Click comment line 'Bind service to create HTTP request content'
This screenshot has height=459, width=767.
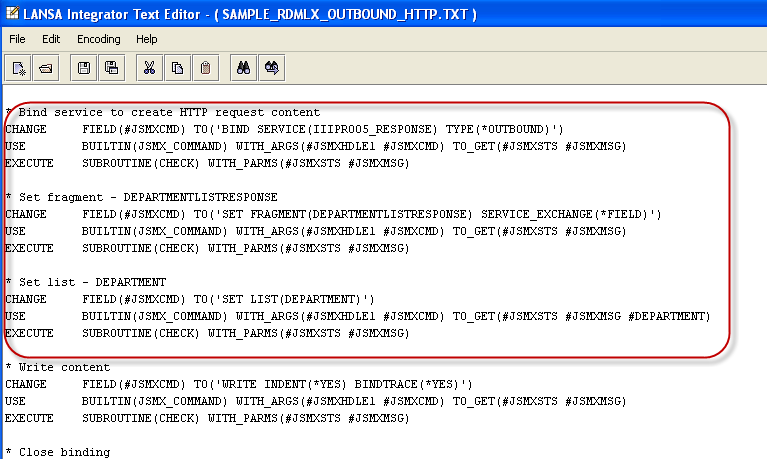162,113
